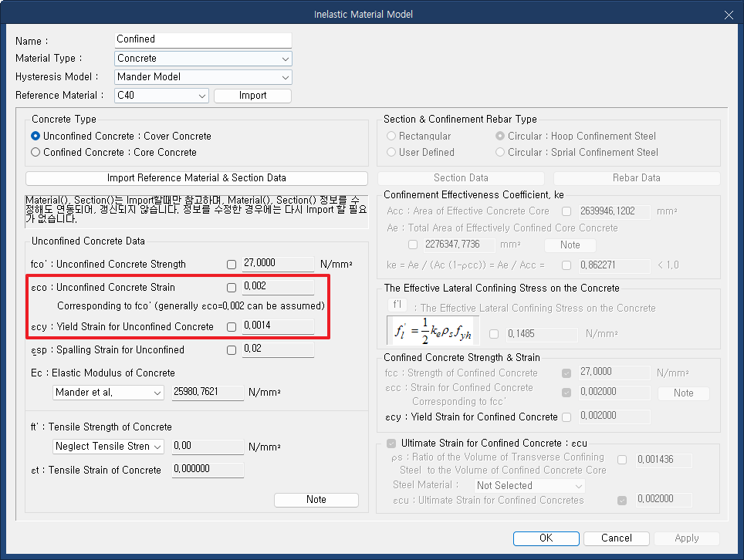
Task: Open the Neglect Tensile Strength dropdown
Action: [158, 446]
